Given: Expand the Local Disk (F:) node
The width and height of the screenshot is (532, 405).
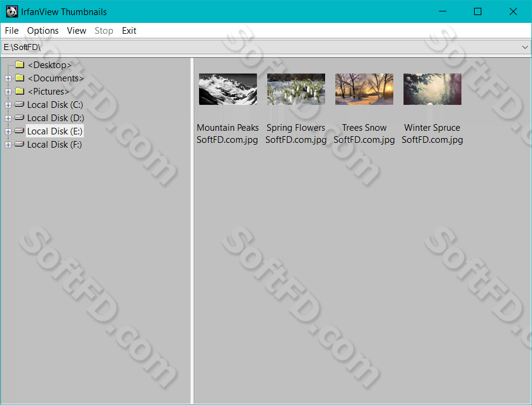Looking at the screenshot, I should [x=8, y=145].
